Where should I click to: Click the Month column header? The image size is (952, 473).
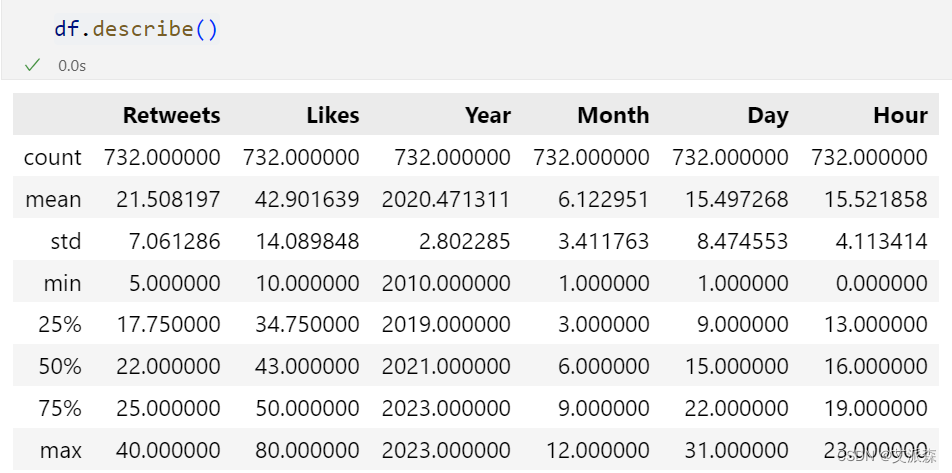pos(613,115)
